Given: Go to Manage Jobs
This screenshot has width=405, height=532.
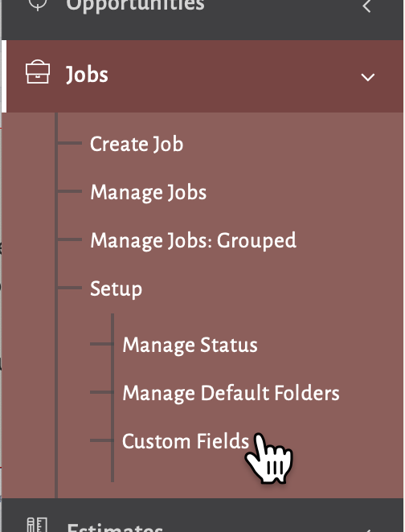Looking at the screenshot, I should [x=148, y=192].
